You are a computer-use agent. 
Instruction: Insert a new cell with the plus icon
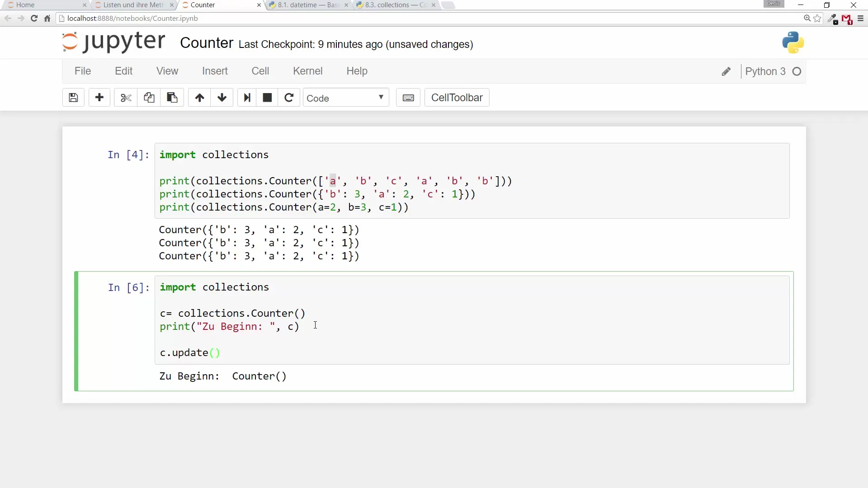tap(99, 98)
